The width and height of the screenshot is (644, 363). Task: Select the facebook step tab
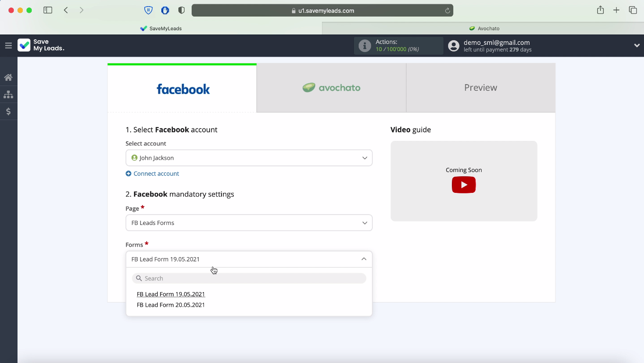tap(182, 88)
